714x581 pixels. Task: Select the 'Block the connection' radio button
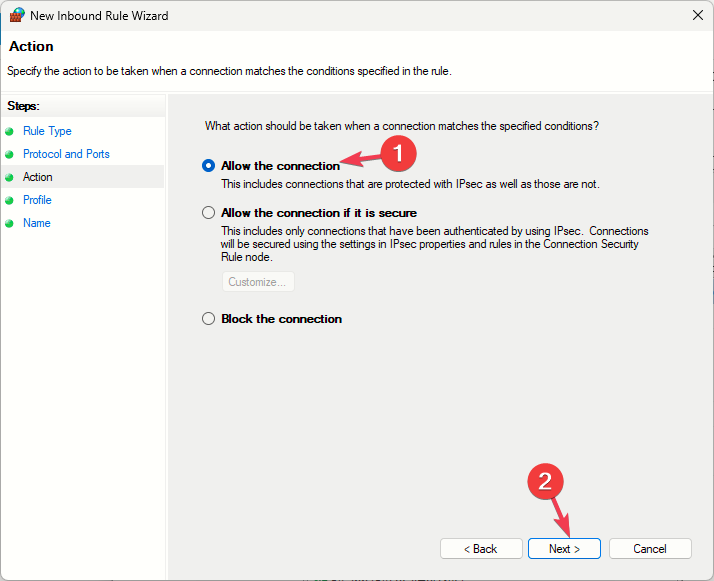tap(209, 319)
